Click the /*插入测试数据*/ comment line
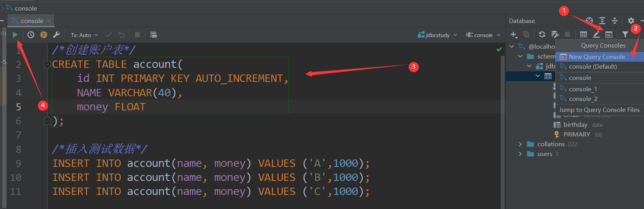The height and width of the screenshot is (209, 644). pos(100,149)
